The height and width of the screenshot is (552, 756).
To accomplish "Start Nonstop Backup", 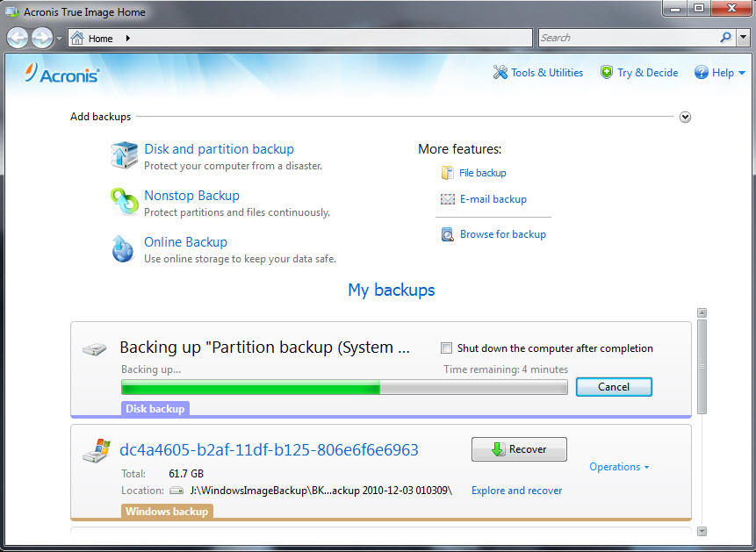I will point(192,195).
